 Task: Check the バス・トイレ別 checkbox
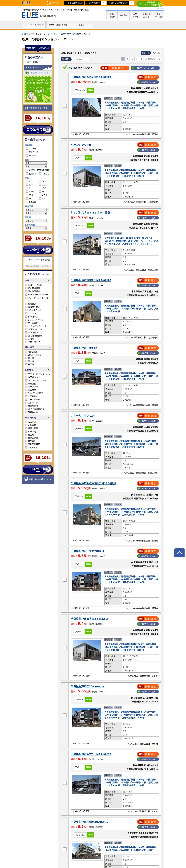pos(26,285)
